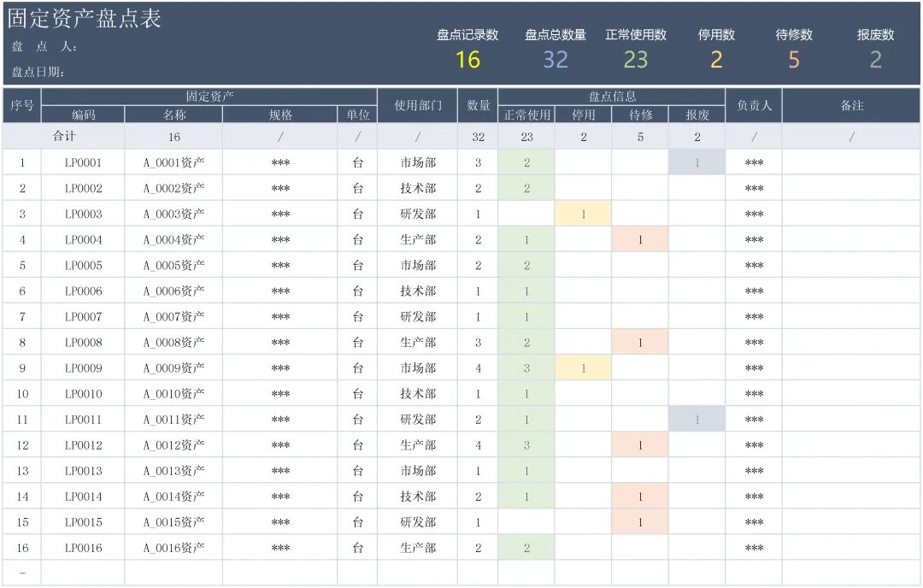Select the gray 报废 cell in row LP0011

(697, 420)
